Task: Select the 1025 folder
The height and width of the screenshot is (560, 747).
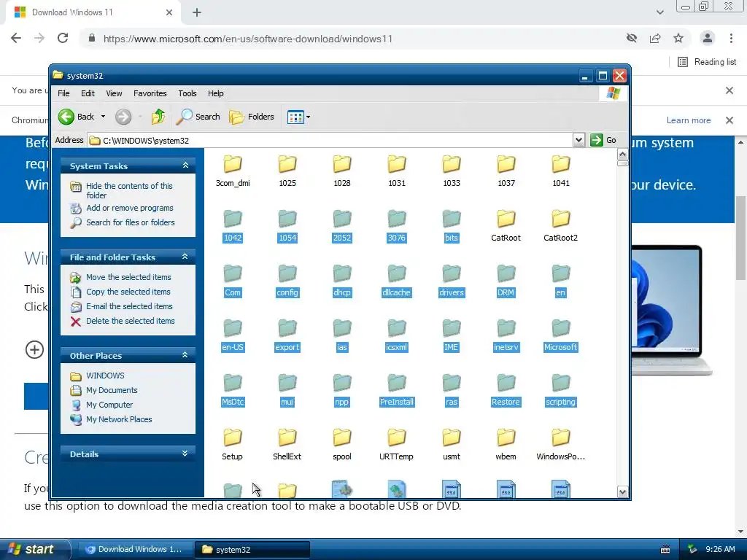Action: click(x=287, y=171)
